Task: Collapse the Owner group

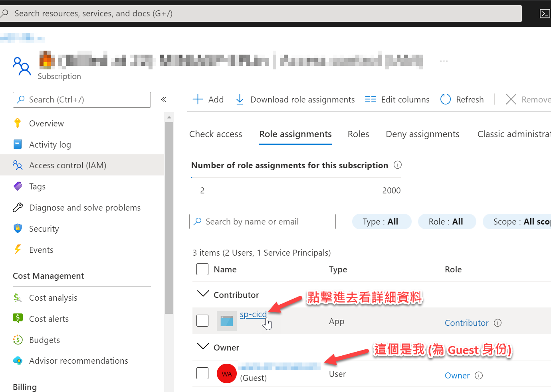Action: tap(203, 347)
